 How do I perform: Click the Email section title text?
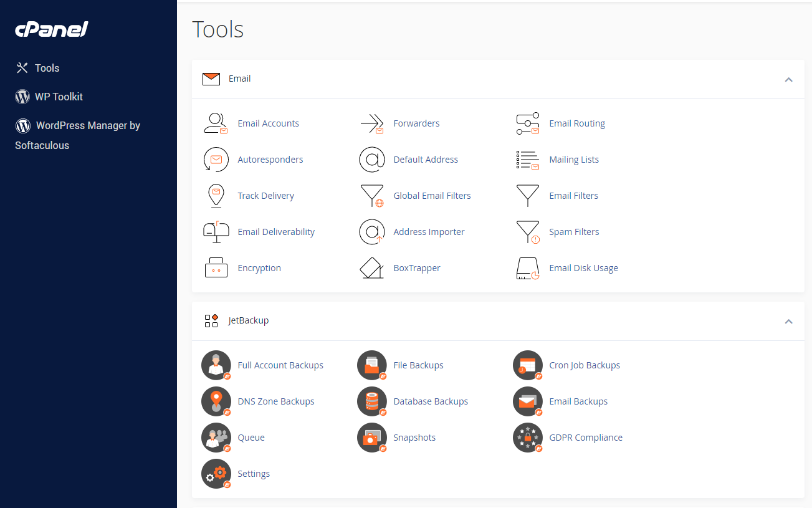(x=240, y=79)
